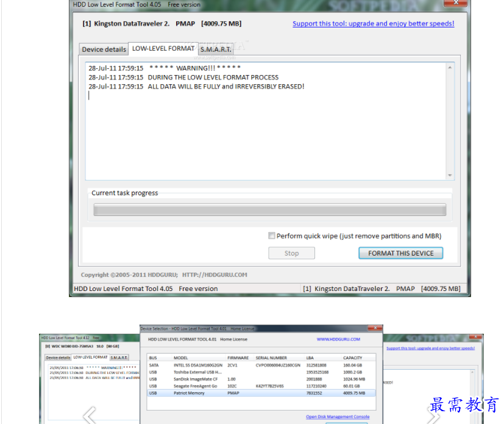This screenshot has width=504, height=424.
Task: Click the current task progress bar
Action: coord(270,210)
